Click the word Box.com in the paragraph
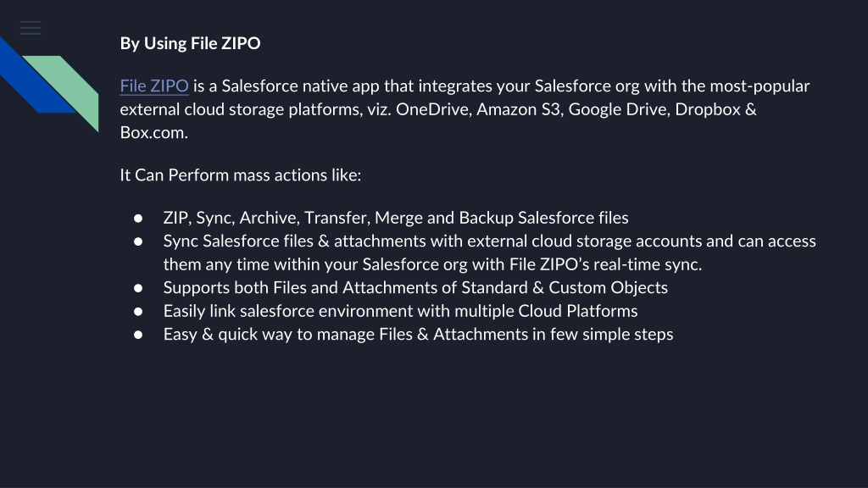This screenshot has width=868, height=488. click(x=154, y=132)
